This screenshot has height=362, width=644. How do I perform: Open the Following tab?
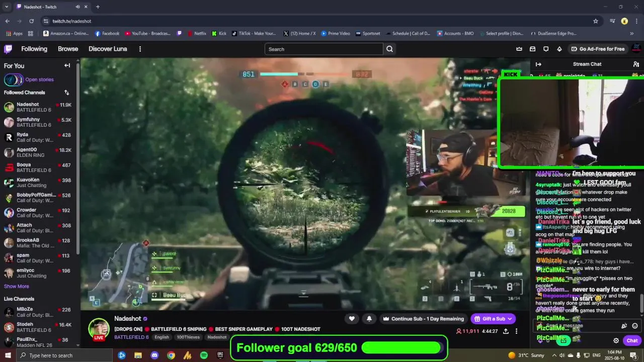[34, 49]
